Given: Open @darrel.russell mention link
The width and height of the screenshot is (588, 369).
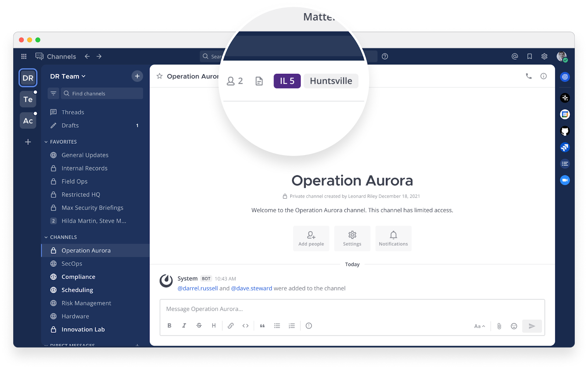Looking at the screenshot, I should [x=198, y=288].
